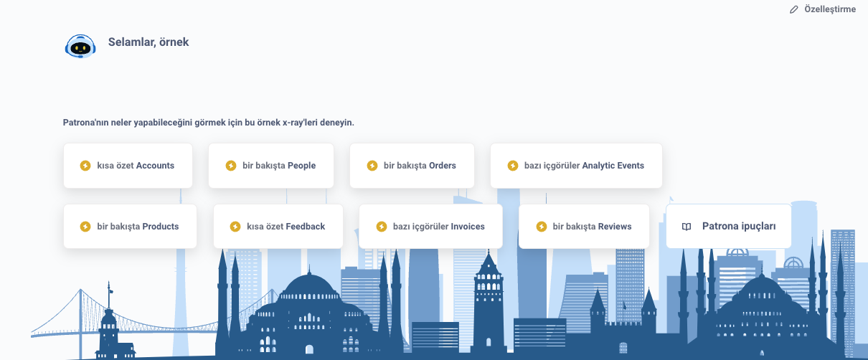The width and height of the screenshot is (868, 360).
Task: Click the lightning icon on Feedback card
Action: coord(235,227)
